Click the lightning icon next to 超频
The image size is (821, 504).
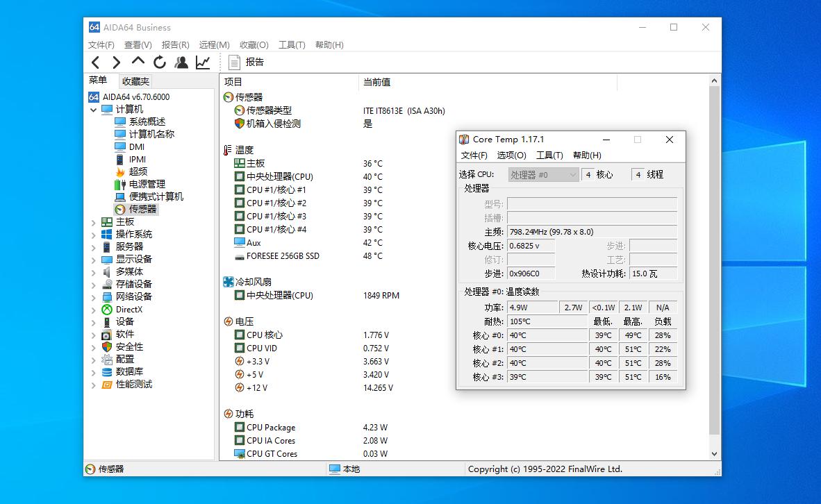pyautogui.click(x=119, y=171)
